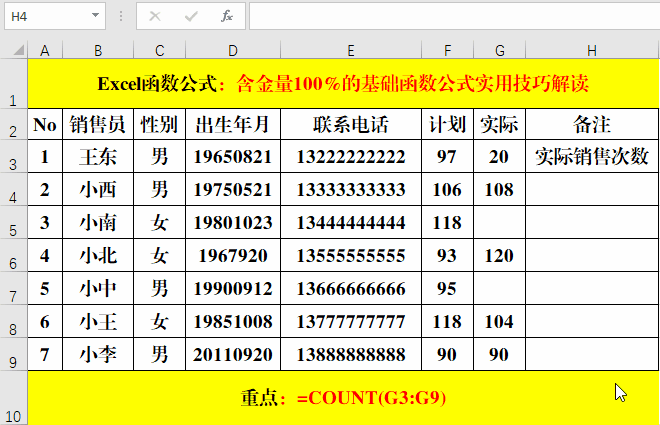660x425 pixels.
Task: Click actual value cell '104'
Action: point(500,321)
